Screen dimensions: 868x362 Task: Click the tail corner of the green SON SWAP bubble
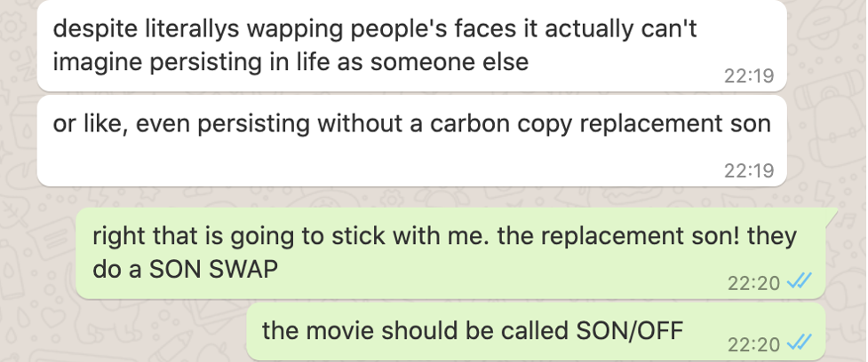832,215
